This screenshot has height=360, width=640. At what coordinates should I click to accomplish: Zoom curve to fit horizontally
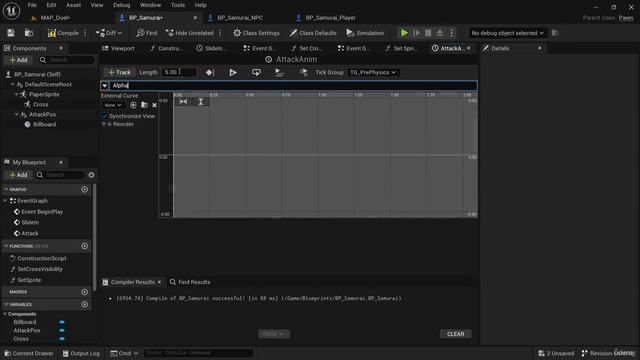pyautogui.click(x=183, y=102)
